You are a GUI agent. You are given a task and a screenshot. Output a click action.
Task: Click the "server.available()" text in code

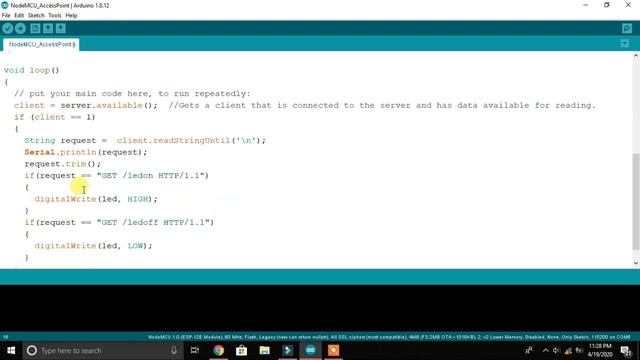point(109,105)
